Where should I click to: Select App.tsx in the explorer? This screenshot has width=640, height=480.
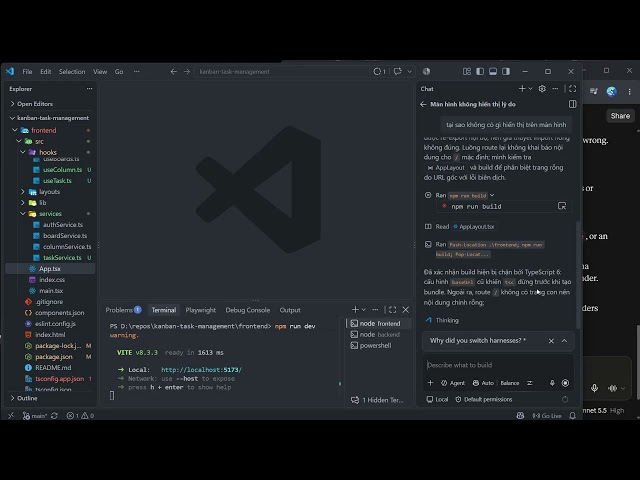coord(50,269)
